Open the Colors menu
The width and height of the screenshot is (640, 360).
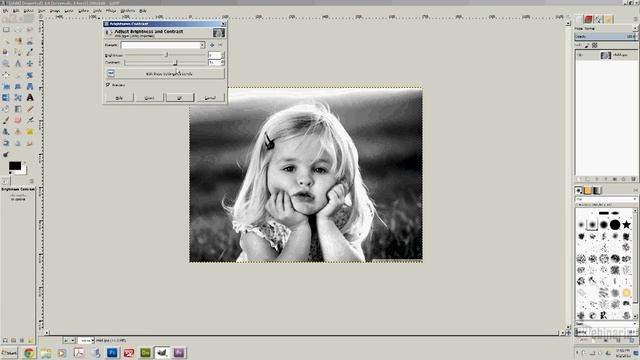tap(83, 11)
